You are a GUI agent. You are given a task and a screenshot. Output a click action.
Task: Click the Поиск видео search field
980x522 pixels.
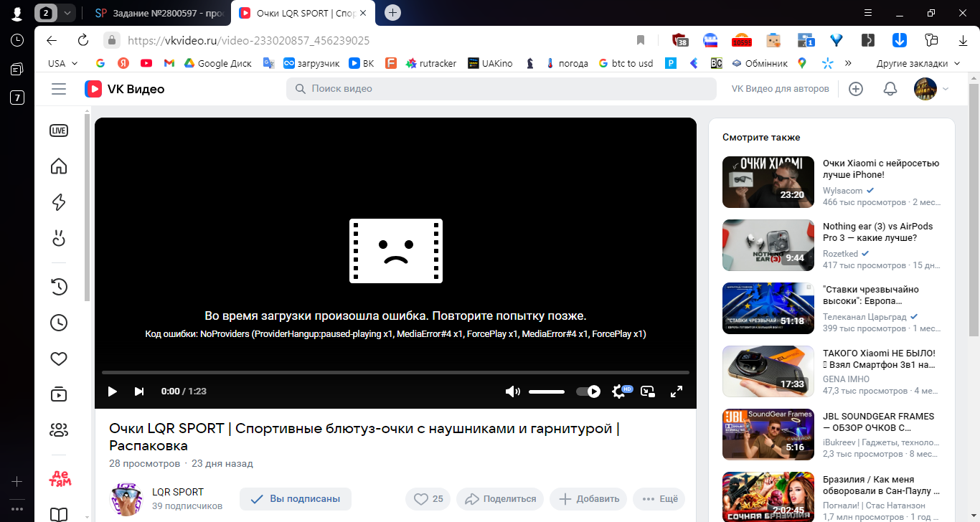[x=501, y=89]
